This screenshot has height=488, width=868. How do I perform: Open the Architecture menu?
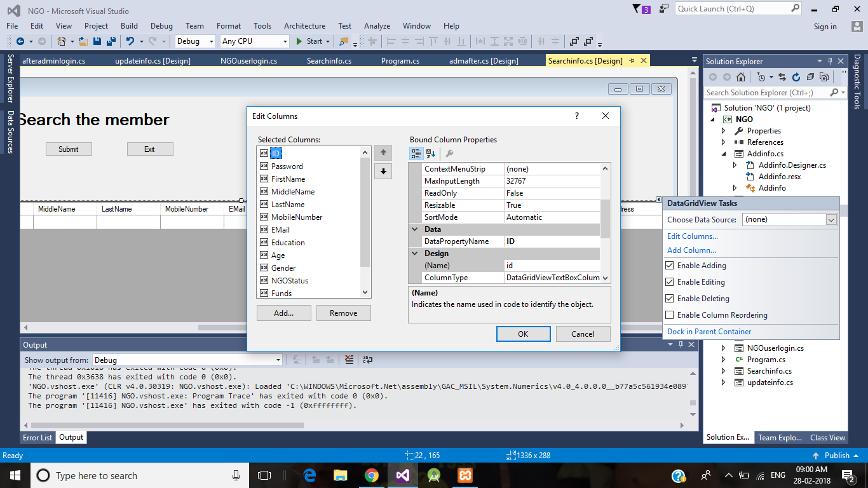point(304,26)
